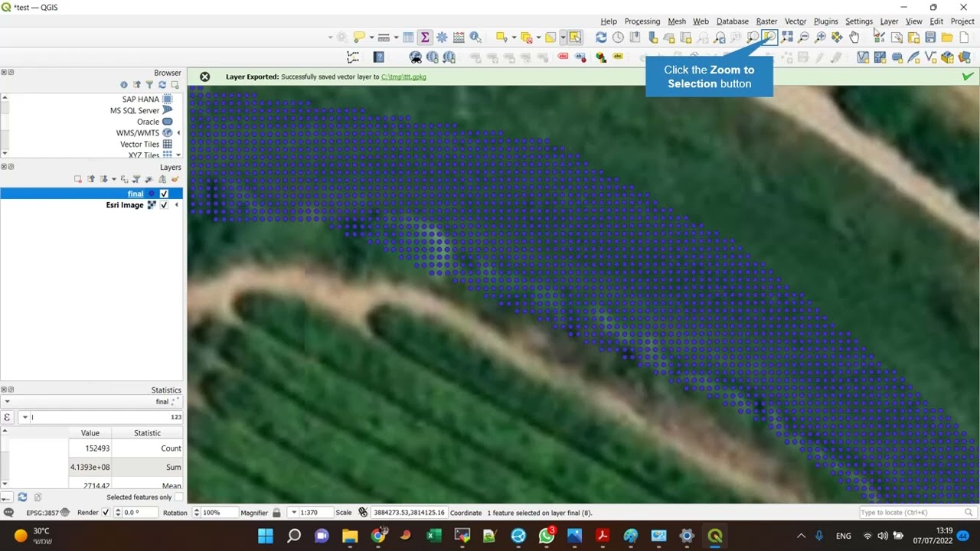This screenshot has width=980, height=551.
Task: Open the measure tool dropdown arrow
Action: 396,37
